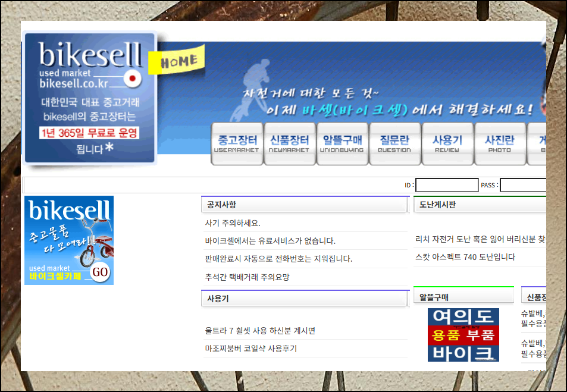Open review 울트라 7 휠셋 사용 하신분

pyautogui.click(x=260, y=331)
